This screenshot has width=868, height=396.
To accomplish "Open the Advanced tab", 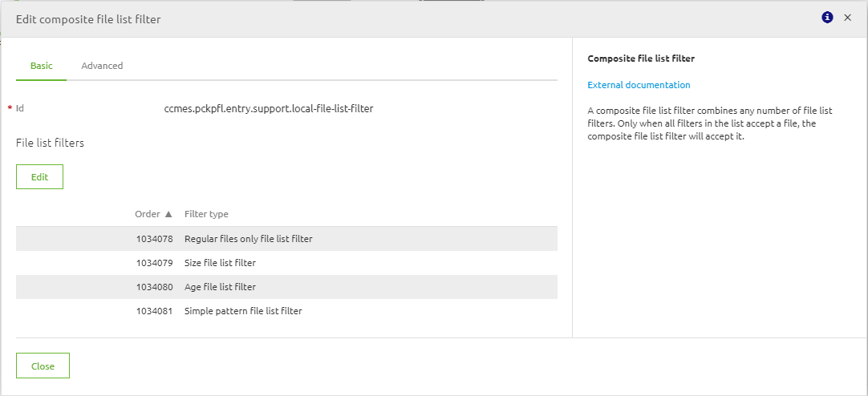I will point(102,66).
